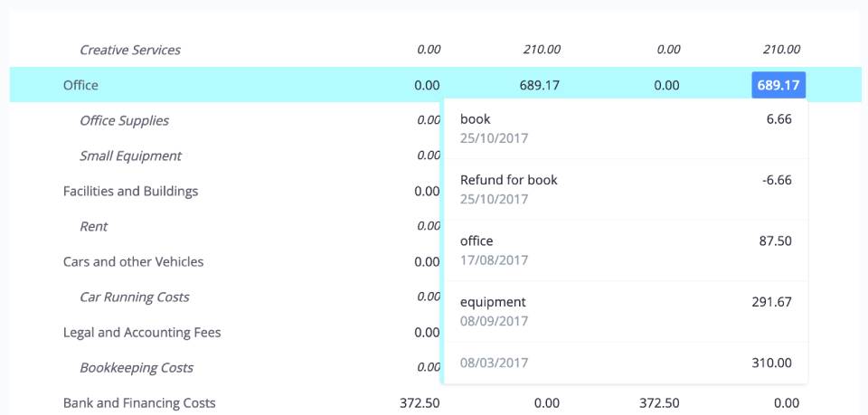Viewport: 868px width, 415px height.
Task: Select the Small Equipment subcategory
Action: (130, 156)
